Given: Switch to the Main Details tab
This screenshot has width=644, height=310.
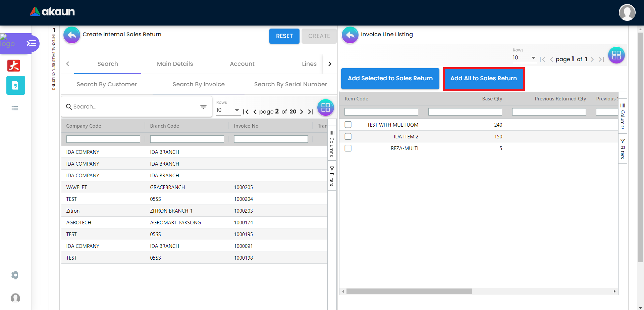Looking at the screenshot, I should [175, 64].
